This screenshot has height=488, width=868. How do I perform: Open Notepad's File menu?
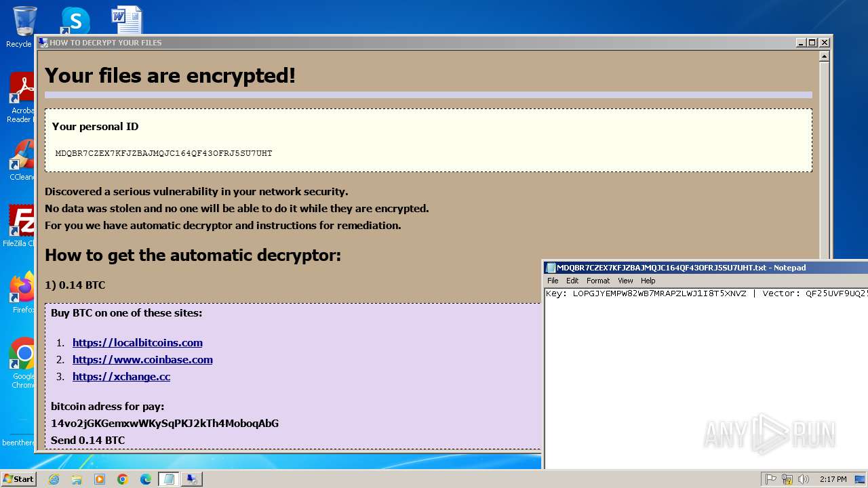pyautogui.click(x=553, y=281)
